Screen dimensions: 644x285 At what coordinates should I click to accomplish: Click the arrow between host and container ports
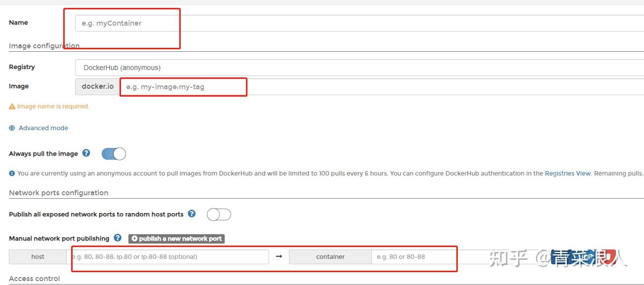point(279,256)
